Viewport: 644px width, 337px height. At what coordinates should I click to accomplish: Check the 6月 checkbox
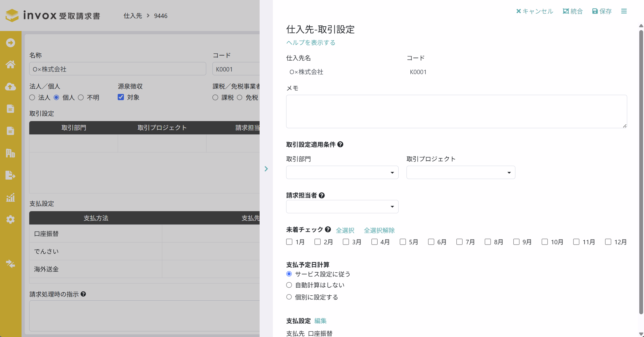point(431,242)
